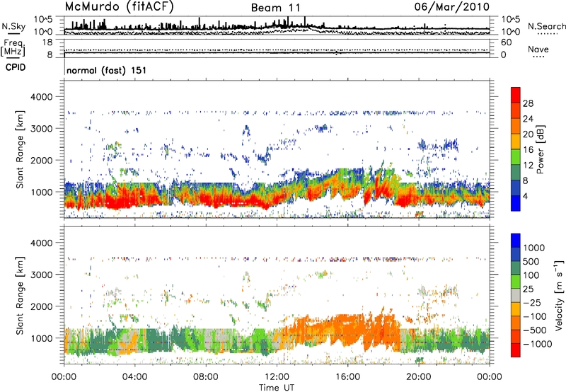566x392 pixels.
Task: Click the 4 tick on power colorbar
Action: (525, 196)
